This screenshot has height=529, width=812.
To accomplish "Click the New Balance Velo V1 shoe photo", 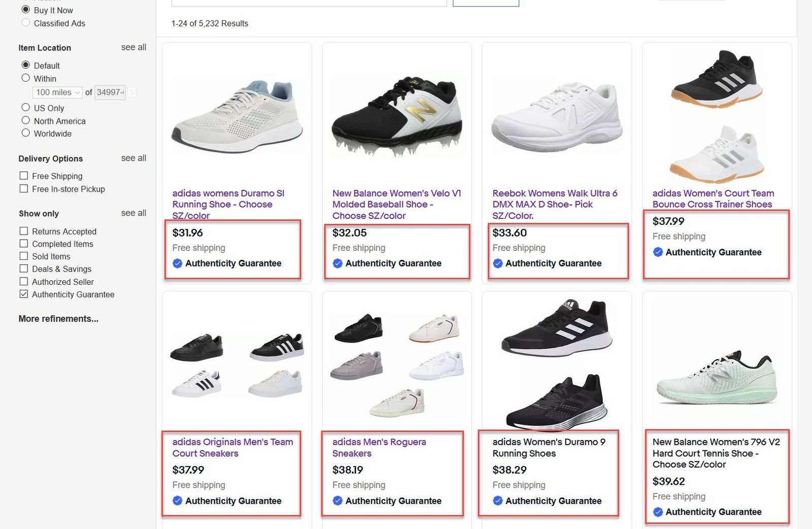I will (396, 114).
